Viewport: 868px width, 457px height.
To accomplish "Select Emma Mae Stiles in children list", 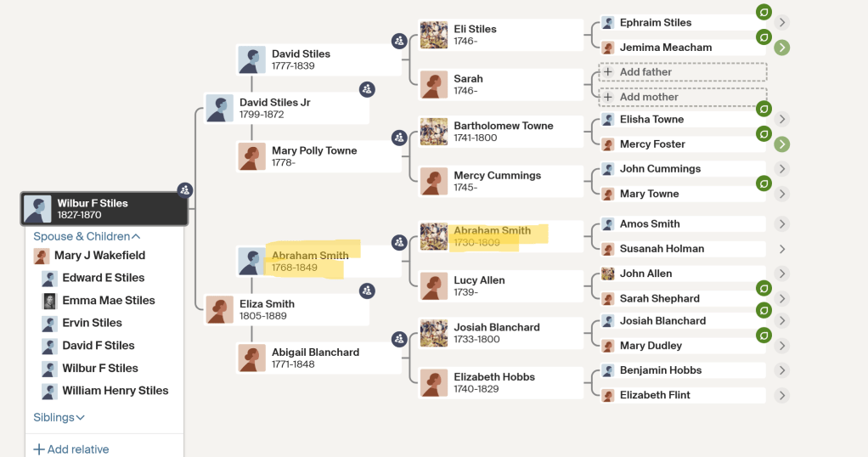I will point(109,301).
